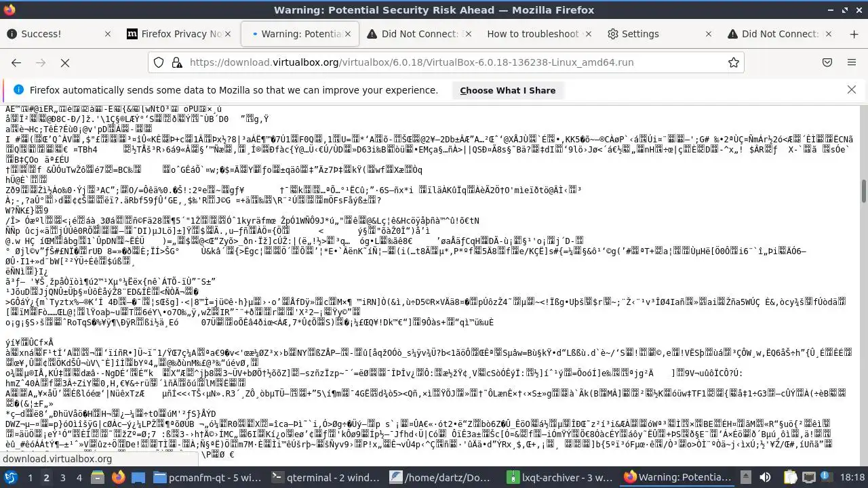This screenshot has height=488, width=868.
Task: Select the first Did Not Connect tab
Action: pyautogui.click(x=420, y=34)
